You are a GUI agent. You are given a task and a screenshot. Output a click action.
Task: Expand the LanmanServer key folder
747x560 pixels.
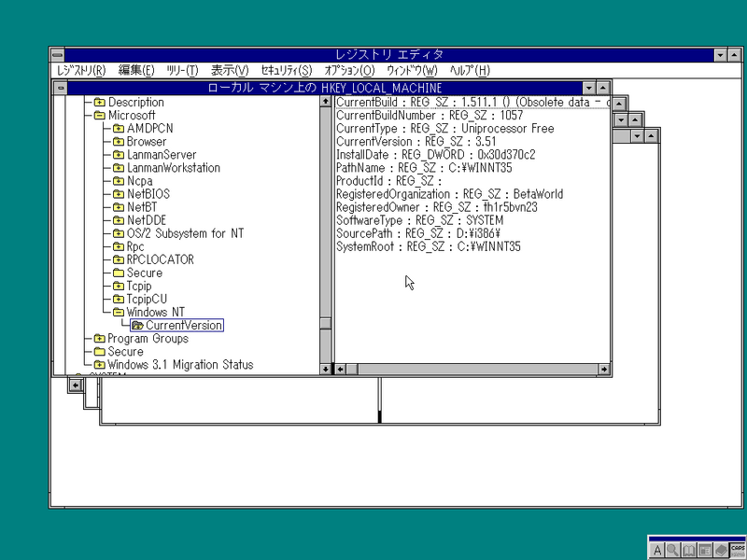tap(119, 155)
